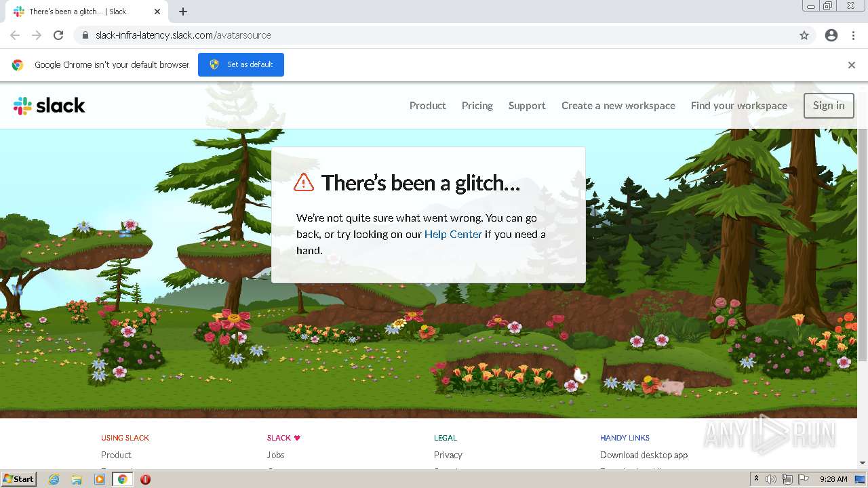Open the Support nav link

tap(527, 106)
